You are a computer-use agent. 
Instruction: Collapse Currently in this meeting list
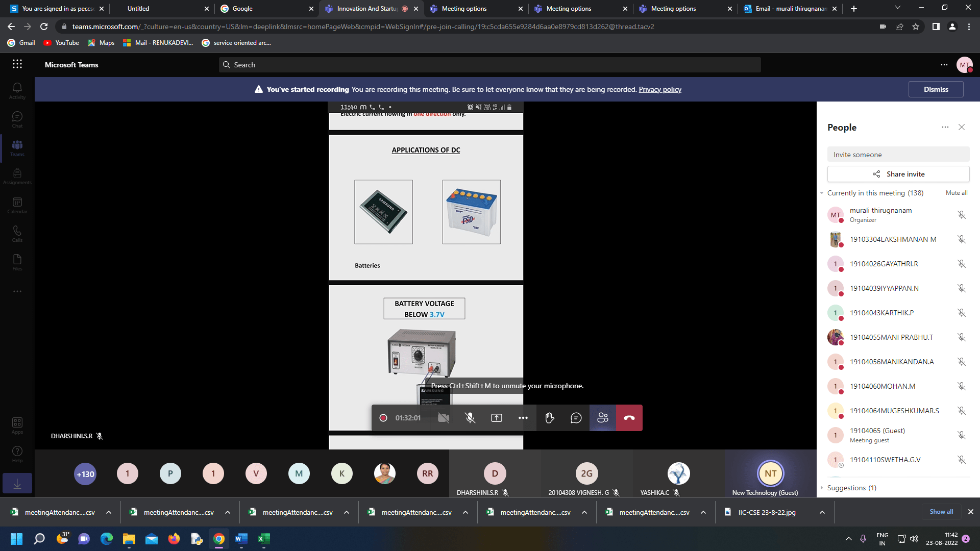tap(822, 193)
